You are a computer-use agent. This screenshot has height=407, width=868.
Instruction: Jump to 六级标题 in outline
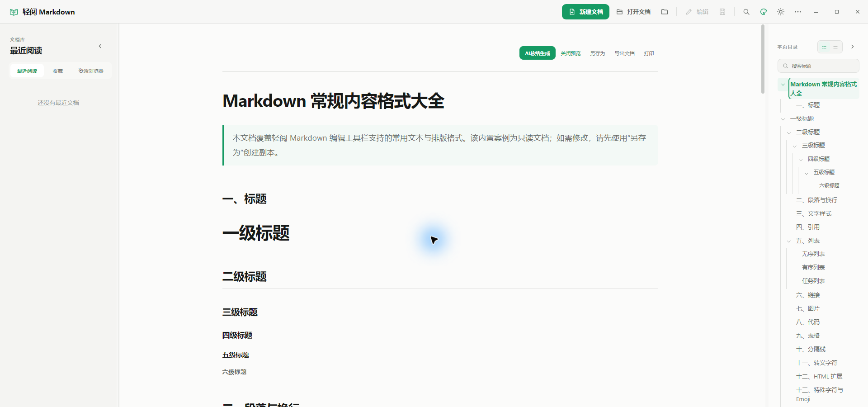(x=829, y=185)
